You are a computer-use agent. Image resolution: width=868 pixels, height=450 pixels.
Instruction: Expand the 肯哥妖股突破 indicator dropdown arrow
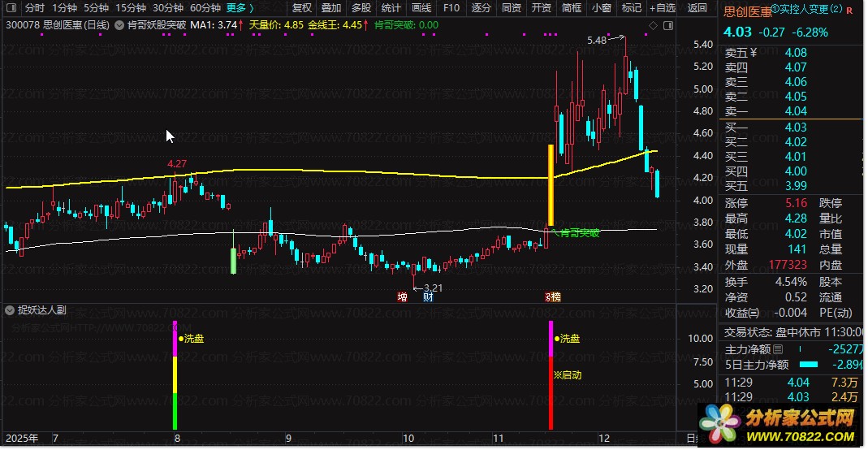(x=119, y=25)
